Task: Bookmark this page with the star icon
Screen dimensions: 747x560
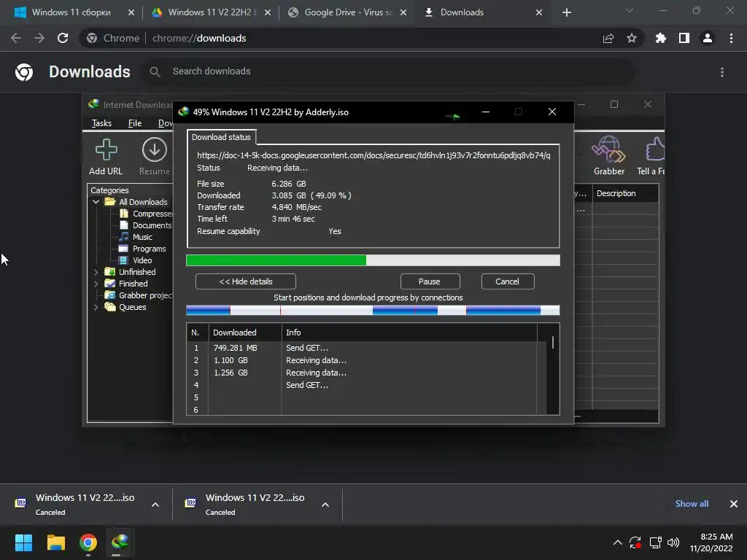Action: pos(632,38)
